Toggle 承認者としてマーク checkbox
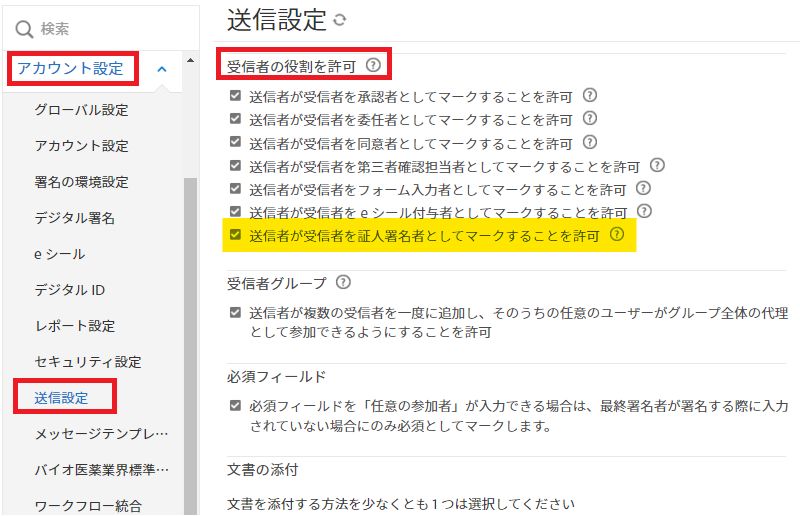This screenshot has width=800, height=516. (x=235, y=95)
